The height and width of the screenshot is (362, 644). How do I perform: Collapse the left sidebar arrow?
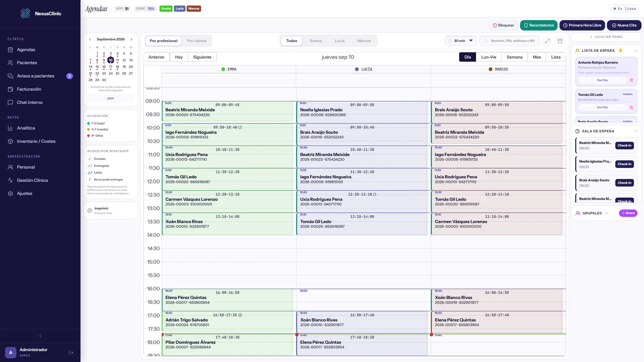click(x=40, y=336)
